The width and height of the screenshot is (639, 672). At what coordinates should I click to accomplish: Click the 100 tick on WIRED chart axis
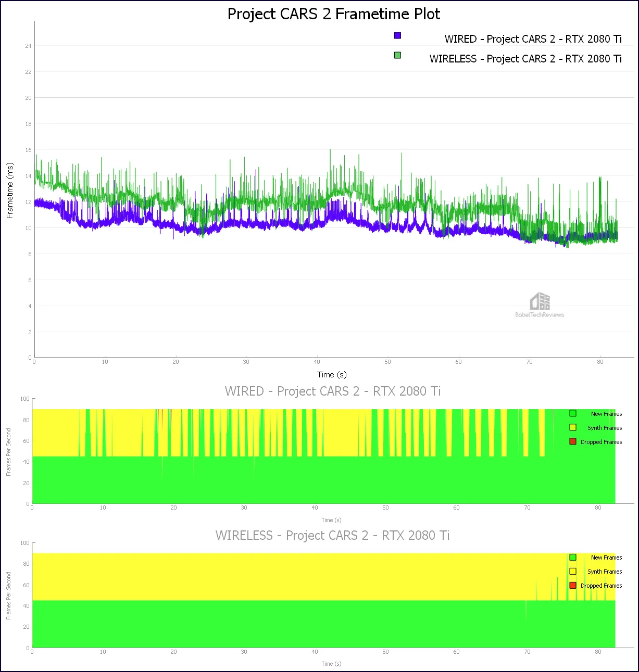pos(24,399)
